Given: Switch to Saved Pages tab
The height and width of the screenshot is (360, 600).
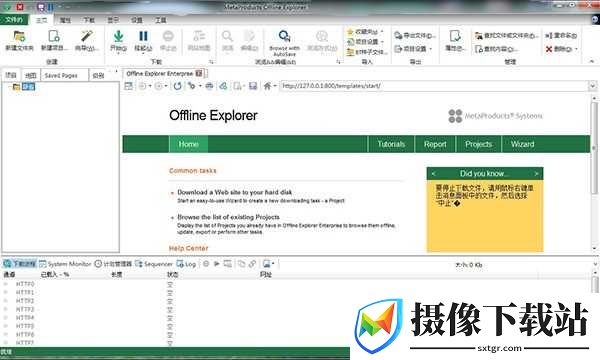Looking at the screenshot, I should pos(61,76).
